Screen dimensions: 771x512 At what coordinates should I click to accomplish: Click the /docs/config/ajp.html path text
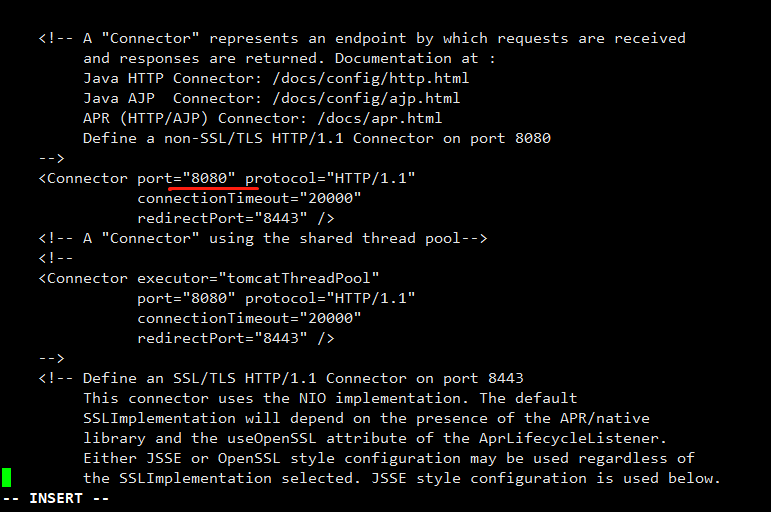pos(366,98)
